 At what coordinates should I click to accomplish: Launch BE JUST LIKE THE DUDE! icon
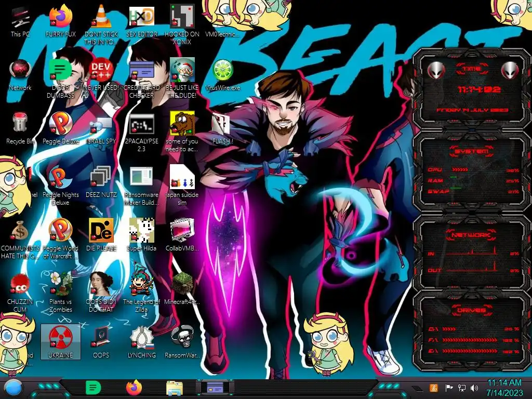[182, 79]
